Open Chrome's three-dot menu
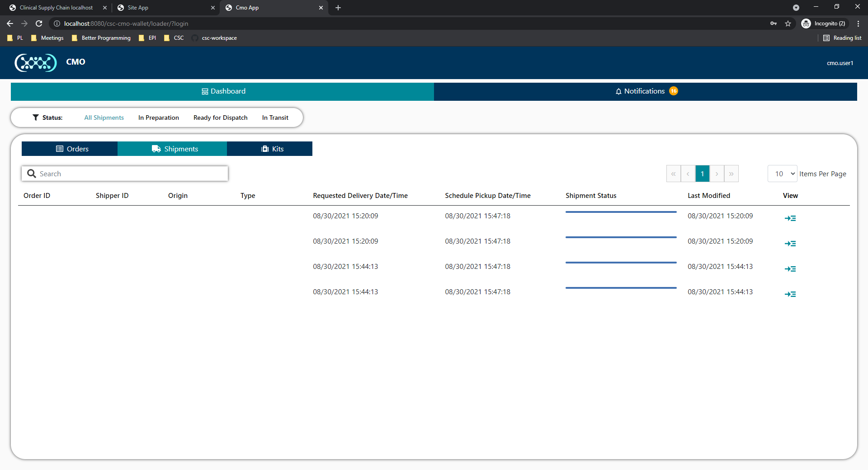 click(x=858, y=23)
